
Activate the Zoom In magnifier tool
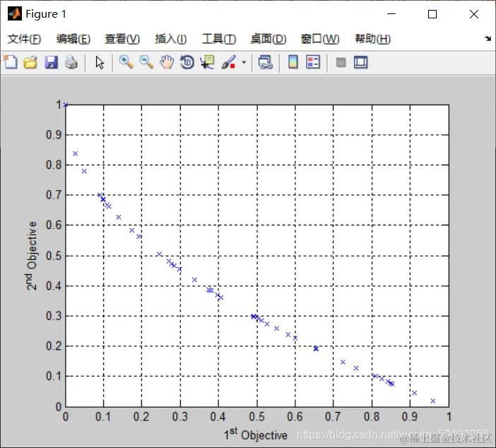click(126, 62)
